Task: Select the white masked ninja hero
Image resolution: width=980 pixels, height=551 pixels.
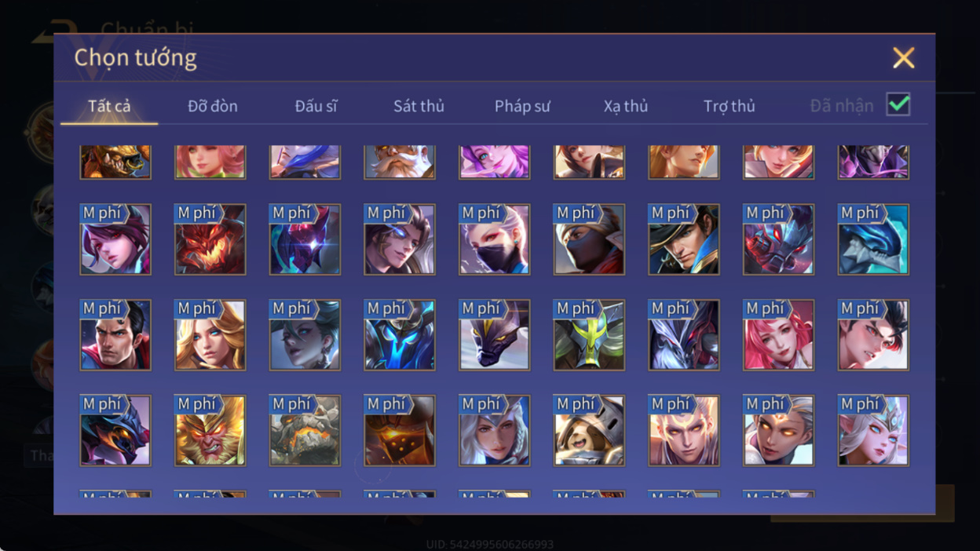Action: tap(494, 239)
